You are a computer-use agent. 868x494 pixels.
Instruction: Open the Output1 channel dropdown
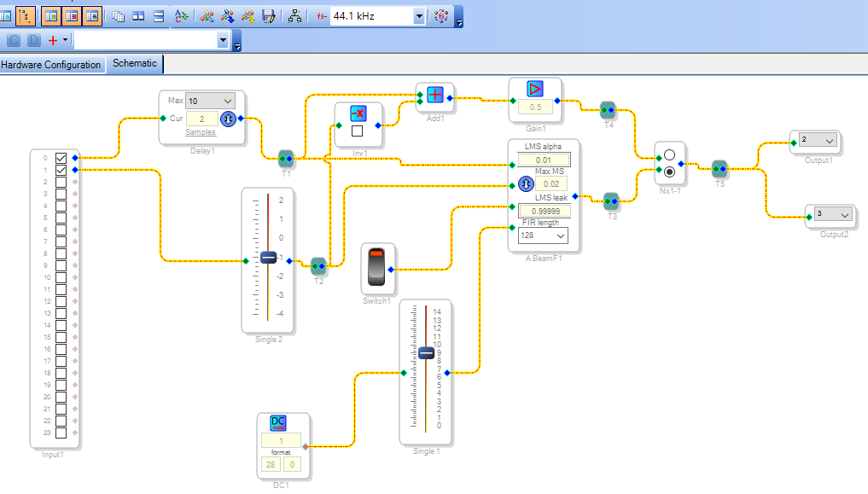coord(818,140)
